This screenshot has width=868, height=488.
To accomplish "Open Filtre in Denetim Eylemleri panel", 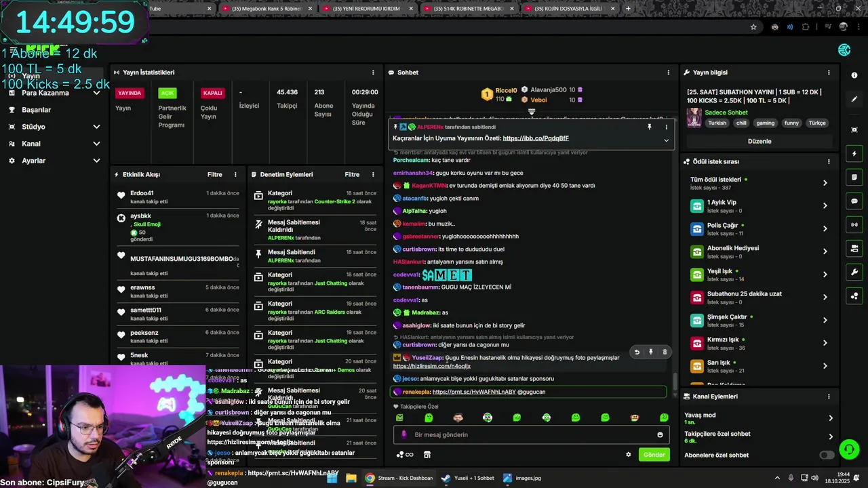I will (352, 175).
